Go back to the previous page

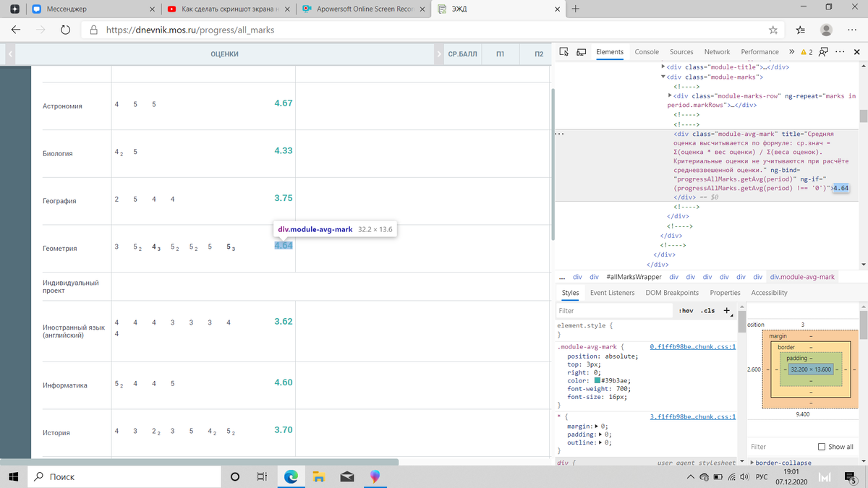(16, 30)
